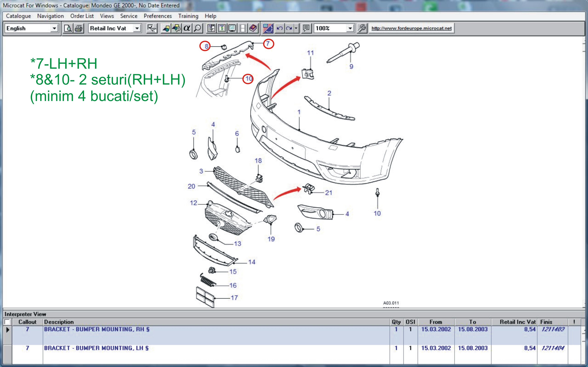Click the flag language icon
Viewport: 588px width, 367px height.
[268, 28]
